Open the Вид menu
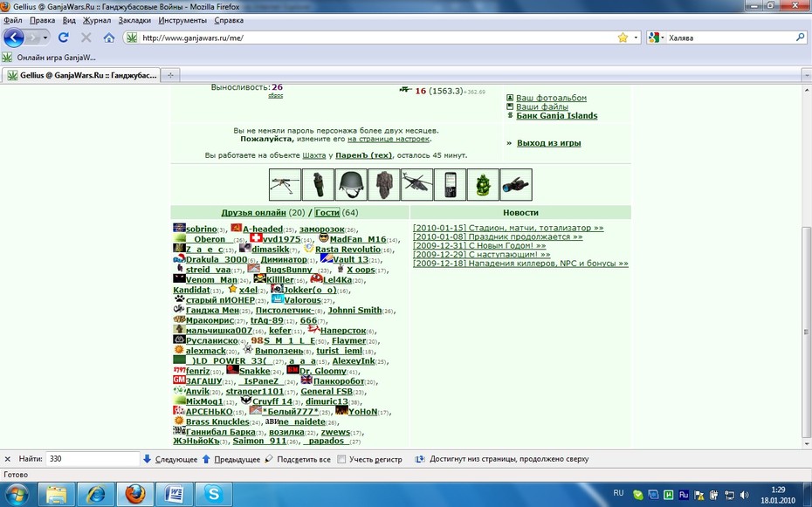The height and width of the screenshot is (507, 812). pyautogui.click(x=69, y=20)
